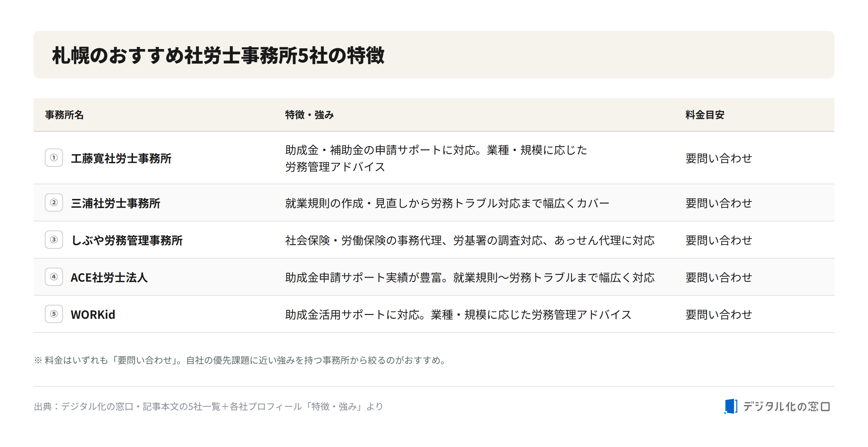Click the number 4 badge icon
Screen dimensions: 868x447
point(54,277)
